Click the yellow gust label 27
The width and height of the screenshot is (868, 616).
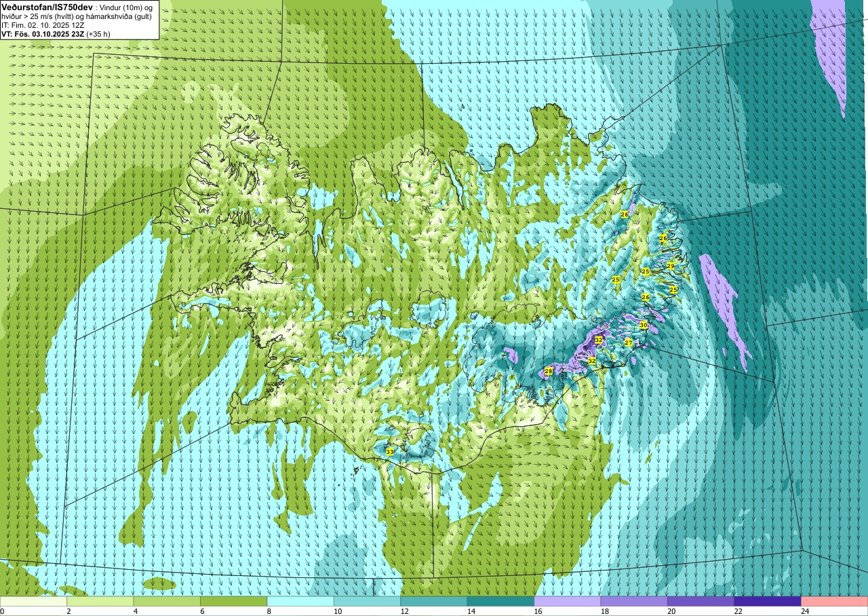[629, 343]
